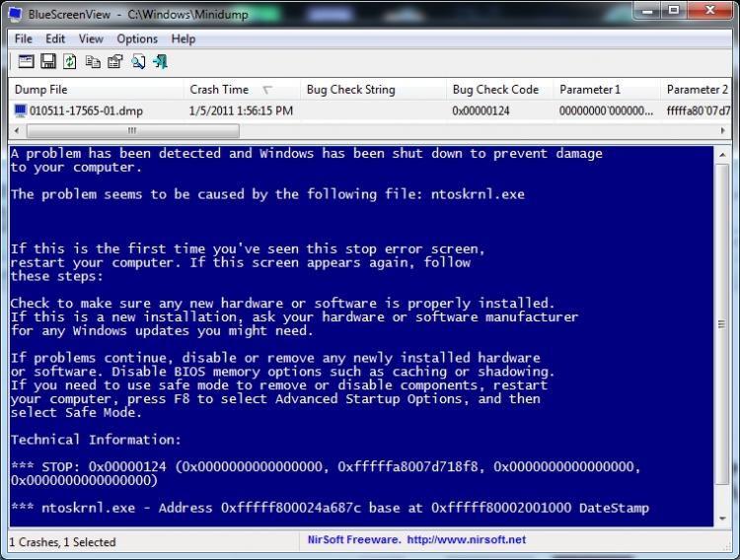Sort by the Crash Time column header
Viewport: 740px width, 560px height.
click(x=242, y=90)
